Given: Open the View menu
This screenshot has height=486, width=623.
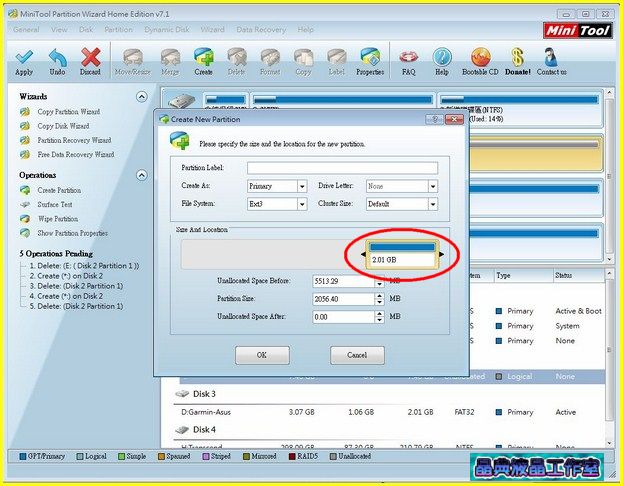Looking at the screenshot, I should (59, 29).
